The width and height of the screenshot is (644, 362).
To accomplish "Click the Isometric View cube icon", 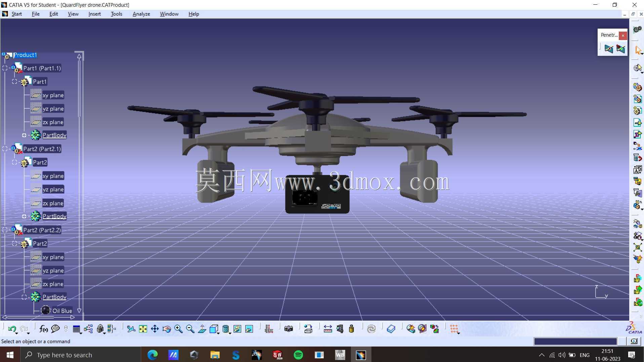I will tap(213, 329).
